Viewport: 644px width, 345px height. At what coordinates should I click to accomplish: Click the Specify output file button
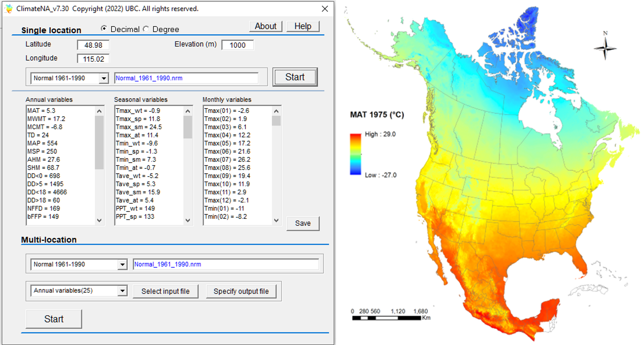point(241,291)
